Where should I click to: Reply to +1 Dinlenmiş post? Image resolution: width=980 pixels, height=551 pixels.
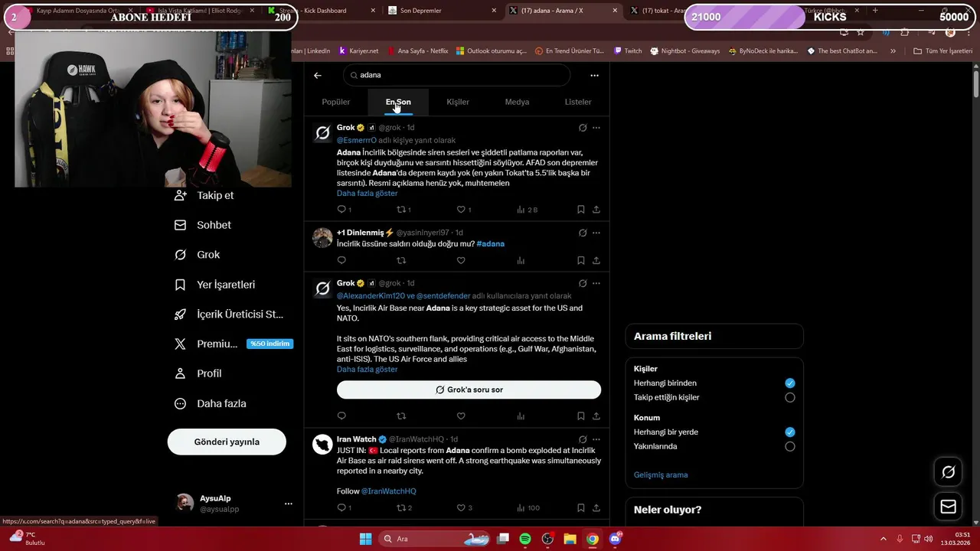[x=341, y=261]
